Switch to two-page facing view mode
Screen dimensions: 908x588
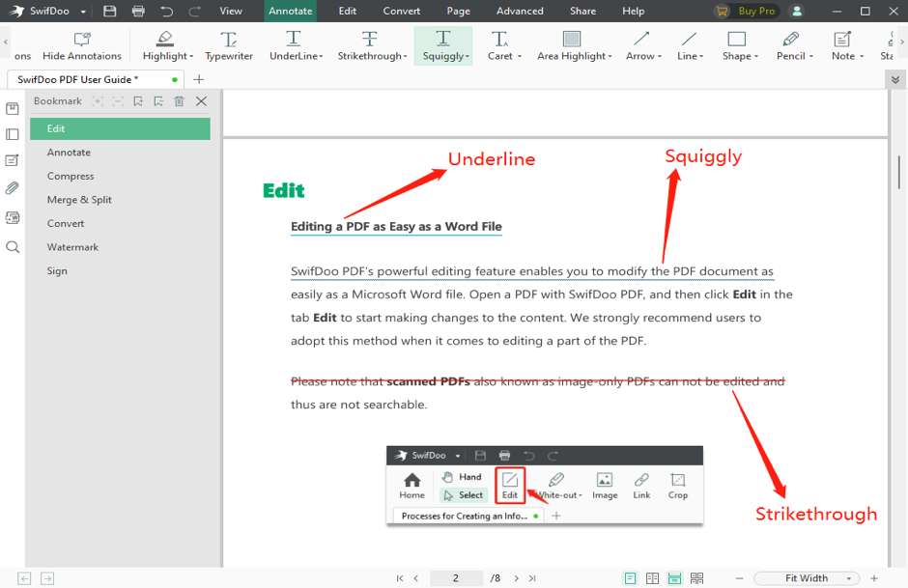tap(652, 578)
